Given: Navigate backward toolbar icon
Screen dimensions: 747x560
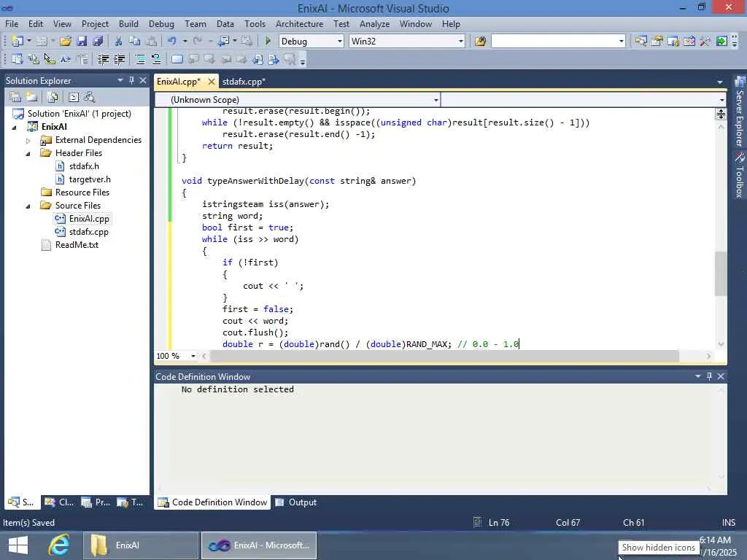Looking at the screenshot, I should pos(223,41).
